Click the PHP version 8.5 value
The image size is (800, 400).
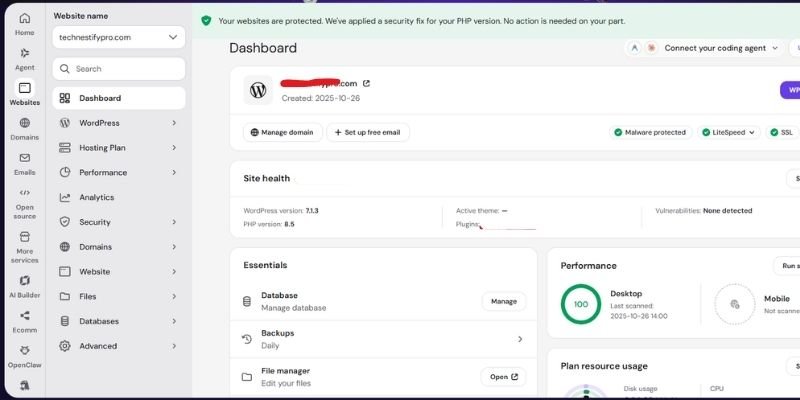coord(289,224)
